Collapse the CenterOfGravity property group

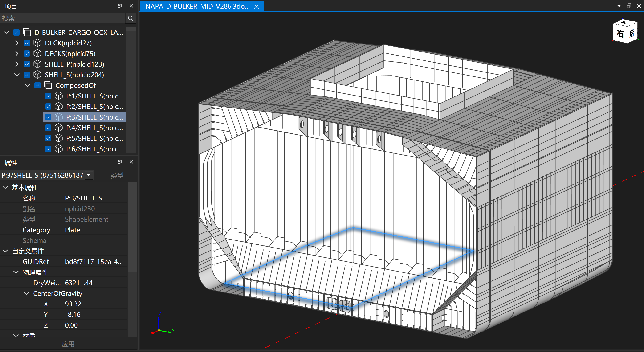[x=27, y=293]
